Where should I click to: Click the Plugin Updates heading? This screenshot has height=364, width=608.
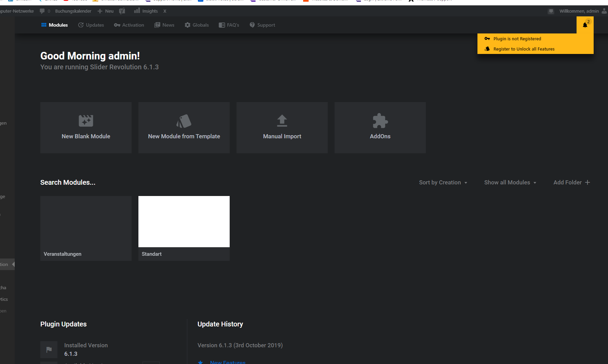pos(64,324)
